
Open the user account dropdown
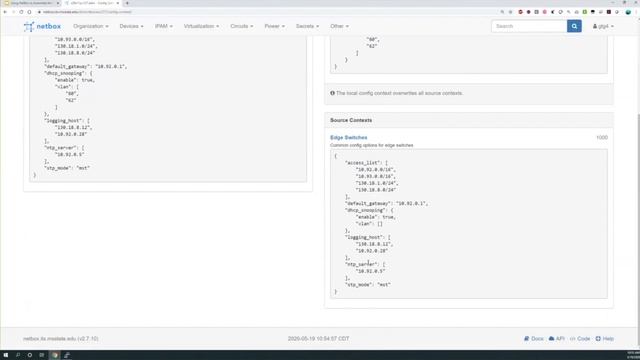(603, 26)
